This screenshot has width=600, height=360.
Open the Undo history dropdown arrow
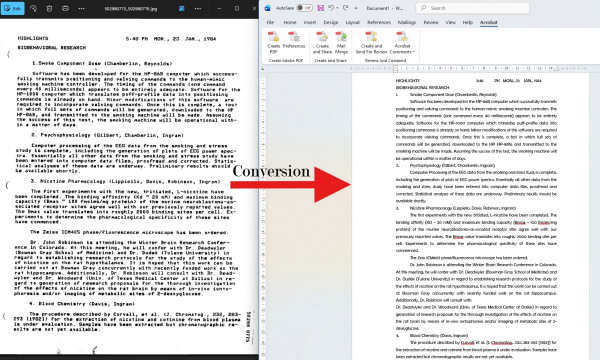tap(338, 8)
